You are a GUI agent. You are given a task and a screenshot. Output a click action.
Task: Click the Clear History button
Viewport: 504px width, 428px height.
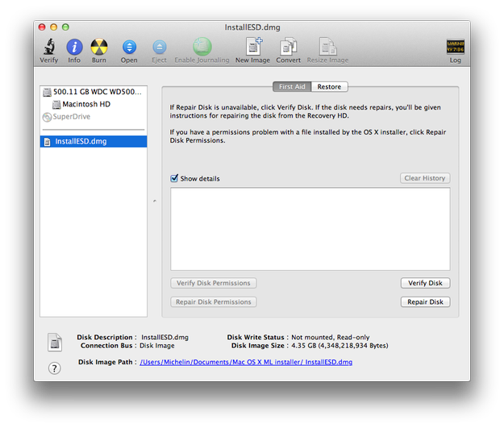[425, 178]
